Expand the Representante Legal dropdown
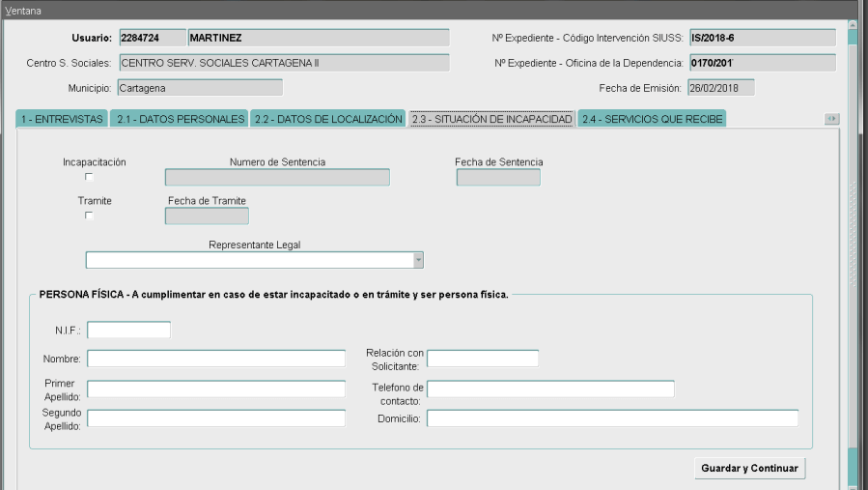868x490 pixels. (x=418, y=259)
